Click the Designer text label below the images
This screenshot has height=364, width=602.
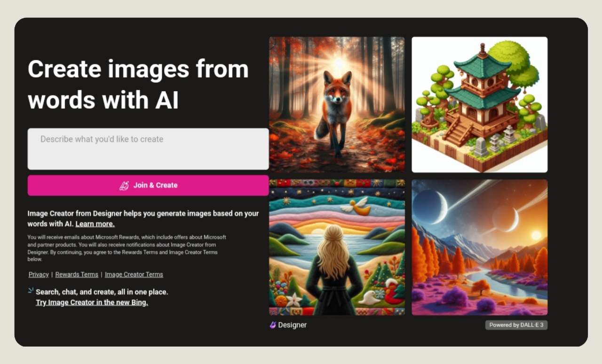[292, 325]
